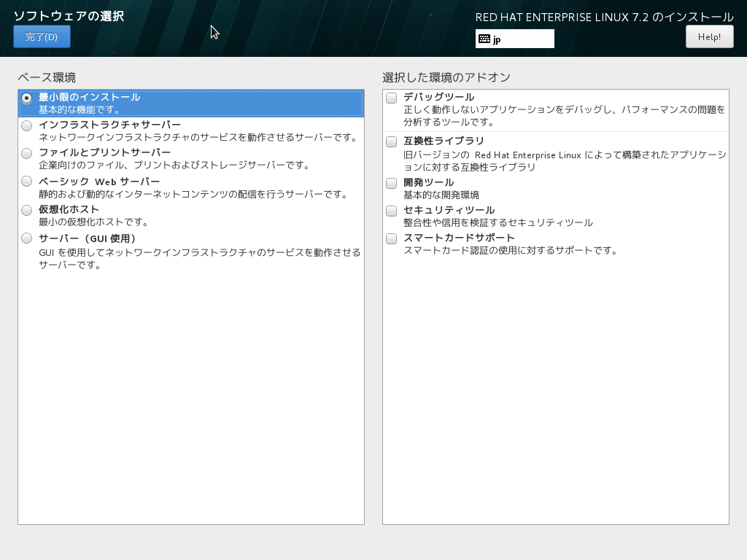The height and width of the screenshot is (560, 747).
Task: Click description 最小の仮想化ホストです。
Action: (94, 222)
